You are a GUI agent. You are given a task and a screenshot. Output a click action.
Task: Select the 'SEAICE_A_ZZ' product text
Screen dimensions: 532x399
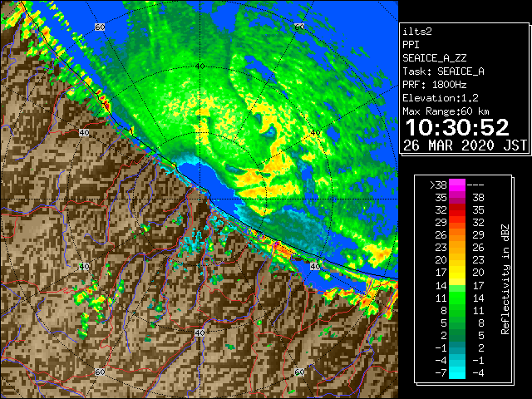434,58
